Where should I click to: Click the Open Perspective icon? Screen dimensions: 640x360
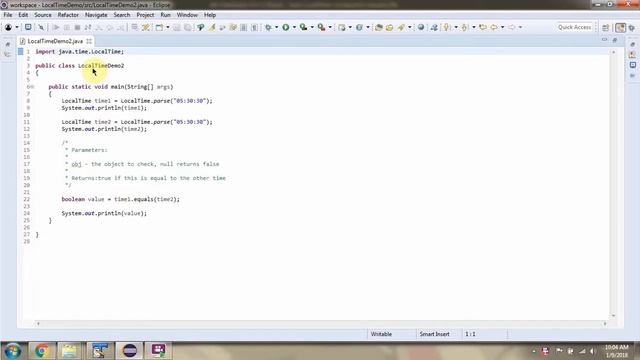pyautogui.click(x=606, y=28)
